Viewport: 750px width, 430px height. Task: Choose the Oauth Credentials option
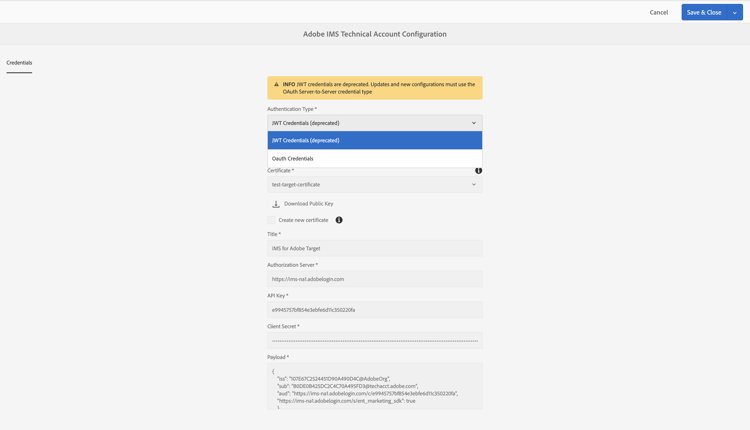pyautogui.click(x=374, y=159)
